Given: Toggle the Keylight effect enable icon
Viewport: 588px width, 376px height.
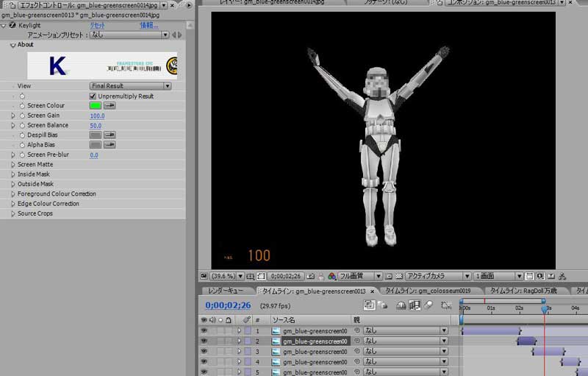Looking at the screenshot, I should coord(12,25).
